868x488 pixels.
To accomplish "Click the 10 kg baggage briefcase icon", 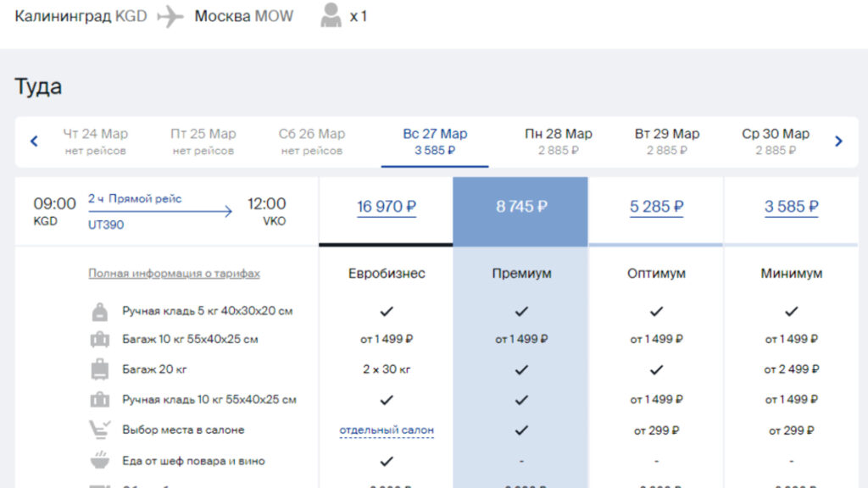I will pyautogui.click(x=100, y=339).
